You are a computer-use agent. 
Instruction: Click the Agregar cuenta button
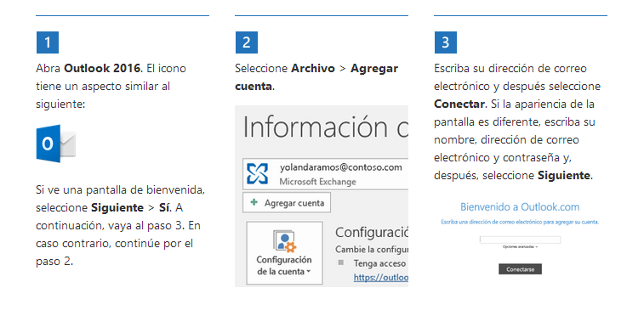[287, 202]
